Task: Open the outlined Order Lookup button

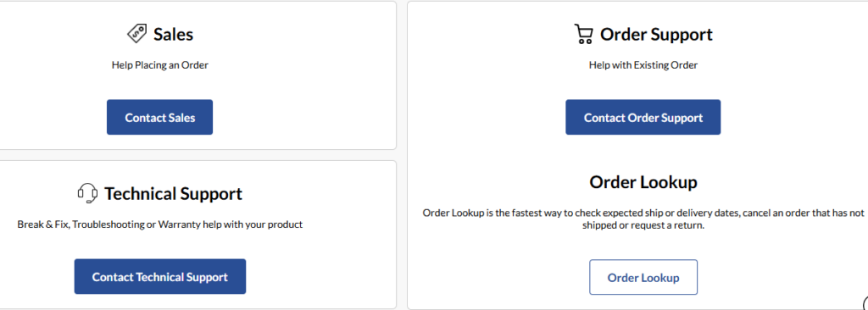Action: click(x=643, y=277)
